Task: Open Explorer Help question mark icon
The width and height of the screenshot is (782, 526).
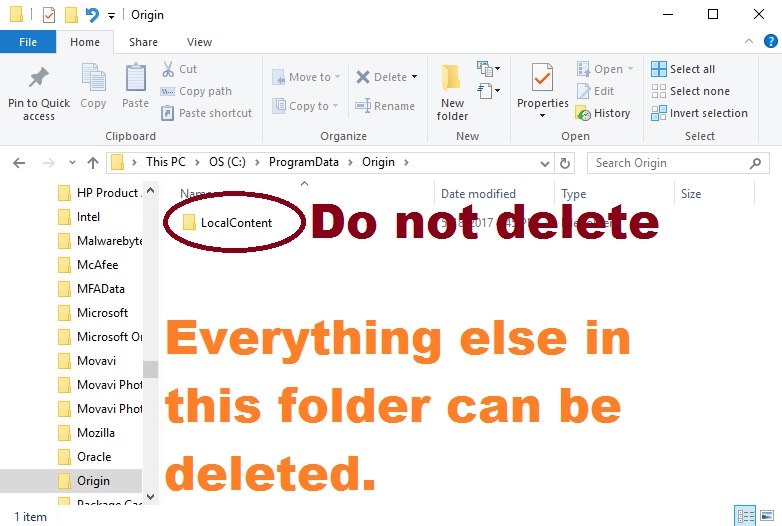Action: point(771,41)
